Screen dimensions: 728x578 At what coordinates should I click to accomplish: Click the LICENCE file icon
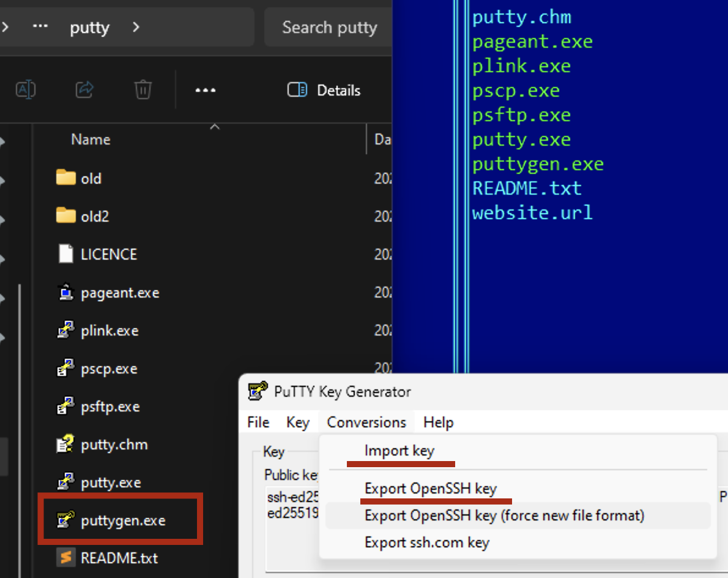(x=65, y=254)
